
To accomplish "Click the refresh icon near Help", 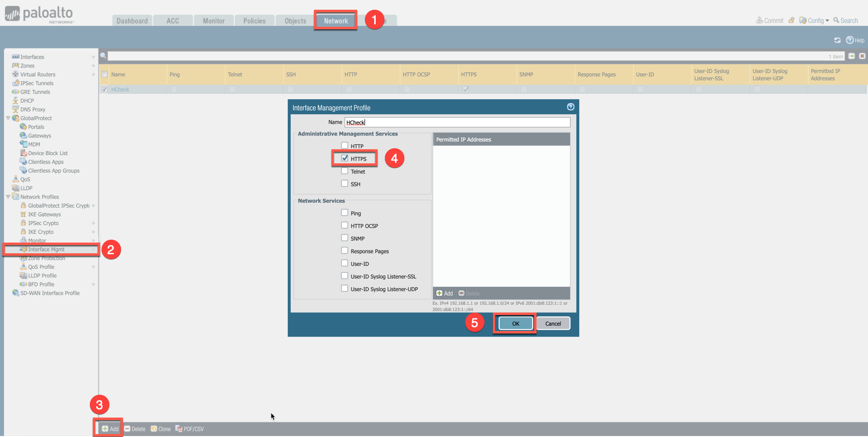I will [837, 40].
